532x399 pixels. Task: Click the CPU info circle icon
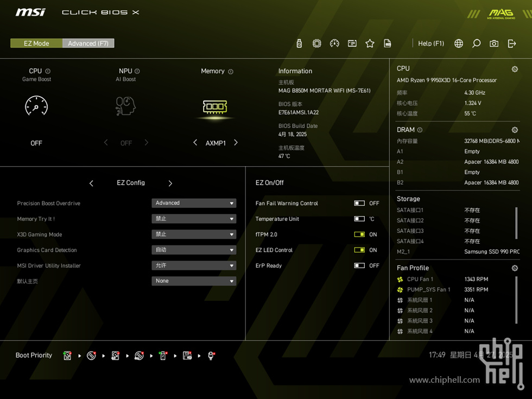(48, 71)
